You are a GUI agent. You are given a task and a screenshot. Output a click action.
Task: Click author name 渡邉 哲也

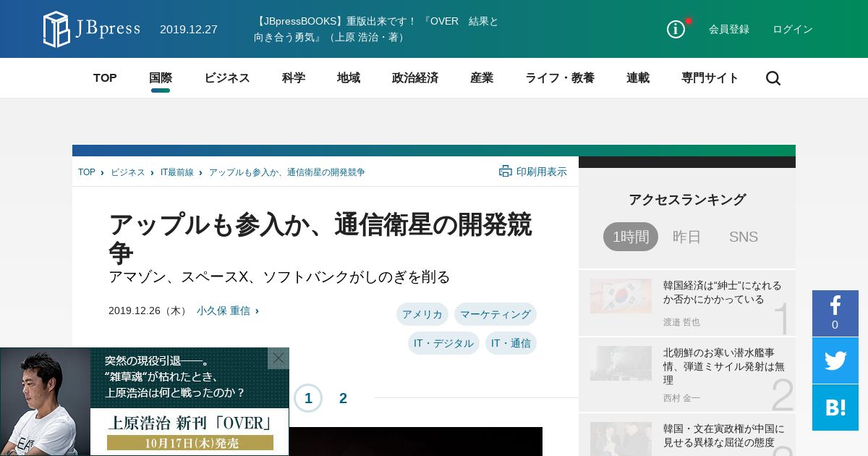click(x=681, y=322)
